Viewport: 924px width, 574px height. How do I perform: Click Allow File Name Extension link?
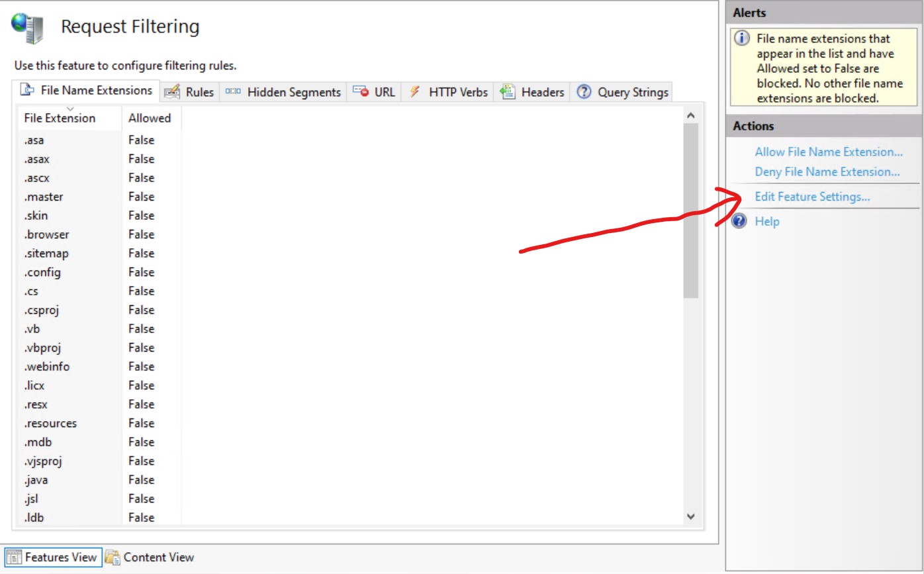[829, 152]
